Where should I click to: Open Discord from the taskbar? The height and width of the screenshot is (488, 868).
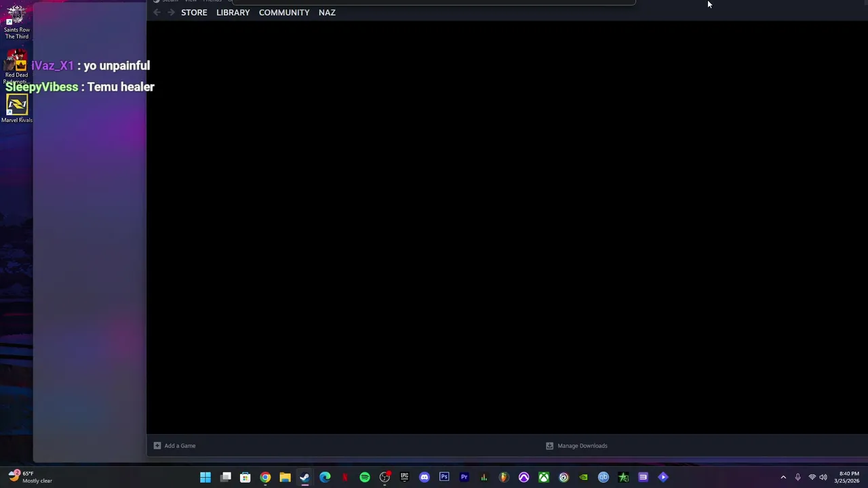click(x=425, y=477)
